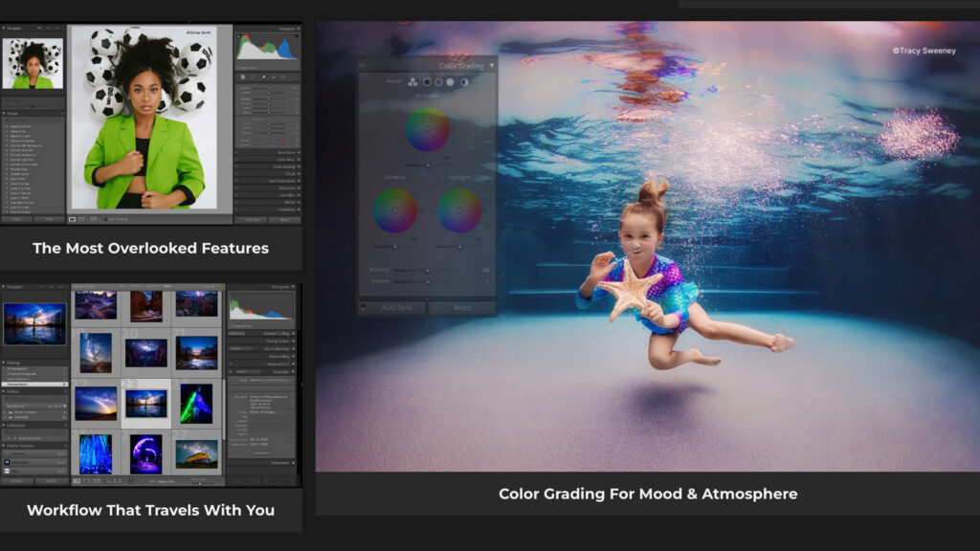The width and height of the screenshot is (980, 551).
Task: Switch to grid view in library toolbar
Action: (x=78, y=481)
